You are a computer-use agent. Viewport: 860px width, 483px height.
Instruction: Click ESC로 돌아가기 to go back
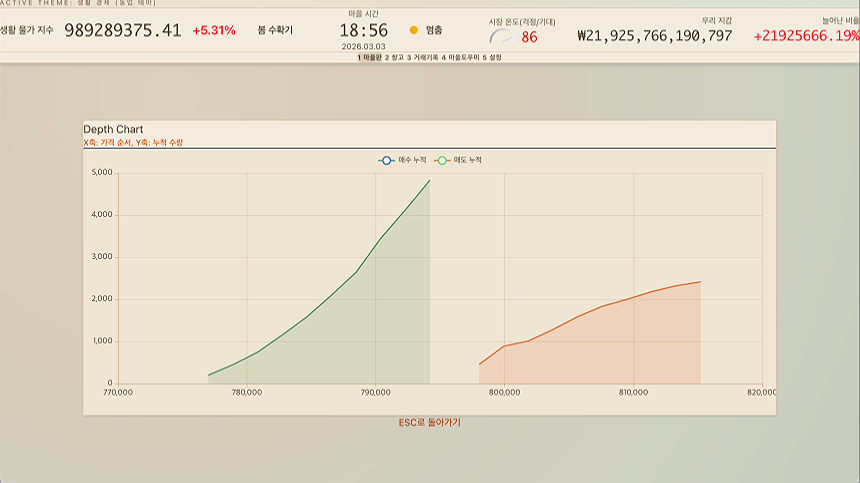pos(430,423)
